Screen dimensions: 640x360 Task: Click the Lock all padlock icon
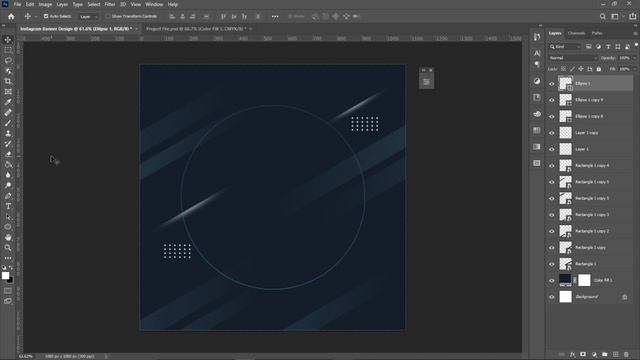pyautogui.click(x=599, y=69)
